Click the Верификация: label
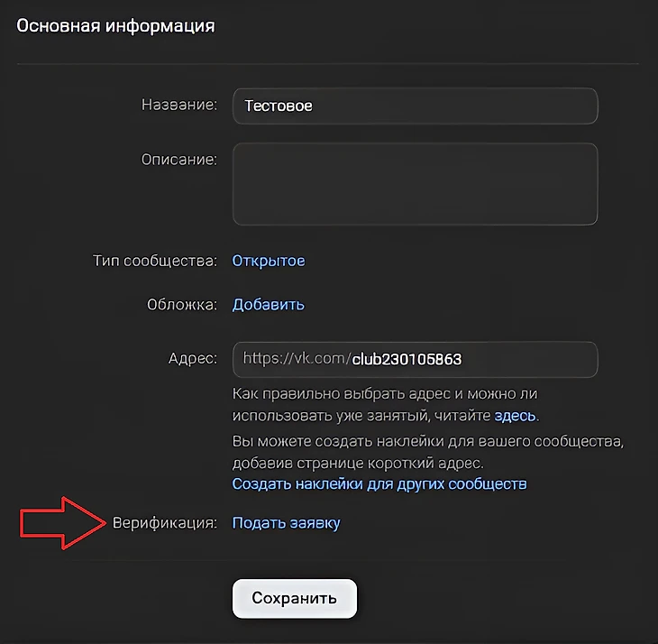 click(165, 522)
